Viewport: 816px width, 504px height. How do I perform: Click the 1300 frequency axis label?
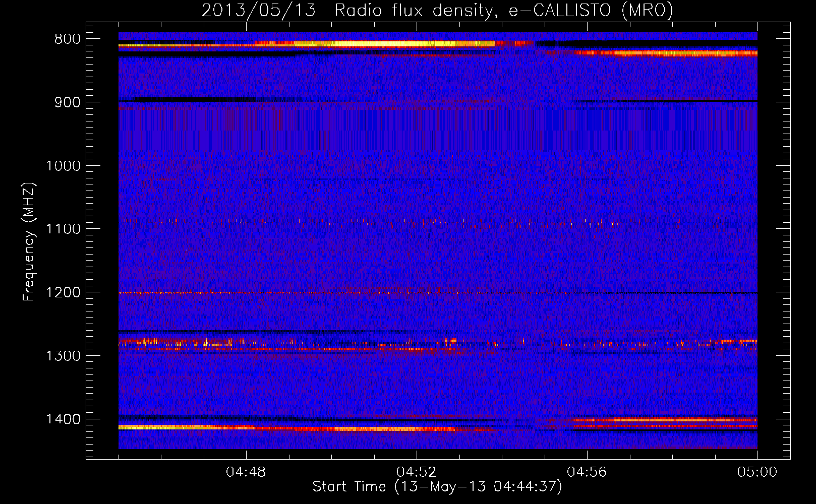64,356
